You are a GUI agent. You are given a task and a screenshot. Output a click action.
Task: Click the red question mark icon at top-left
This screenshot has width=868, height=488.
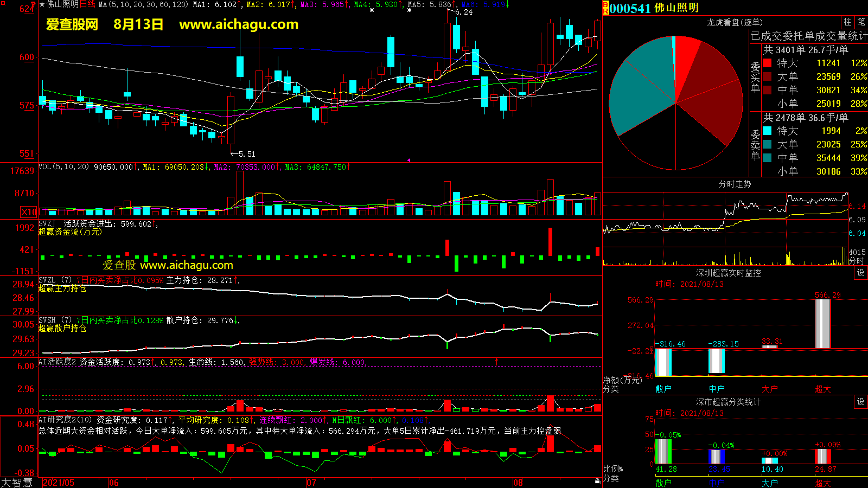click(34, 5)
